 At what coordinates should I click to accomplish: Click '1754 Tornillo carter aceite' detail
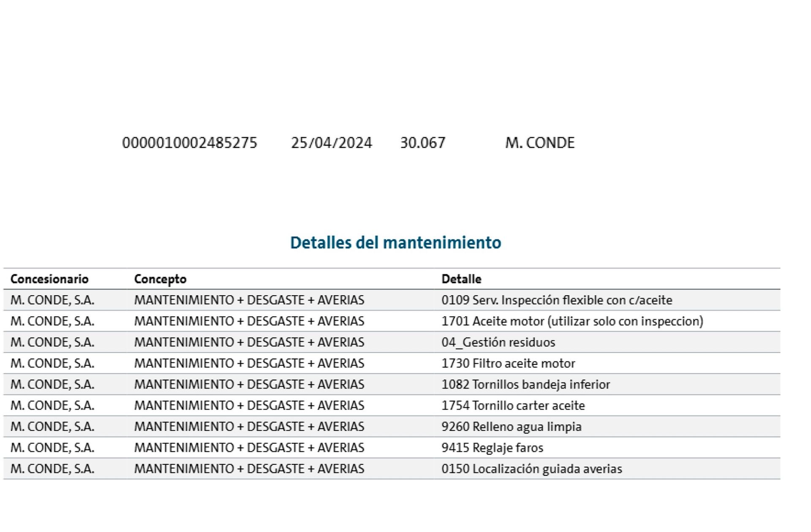513,406
